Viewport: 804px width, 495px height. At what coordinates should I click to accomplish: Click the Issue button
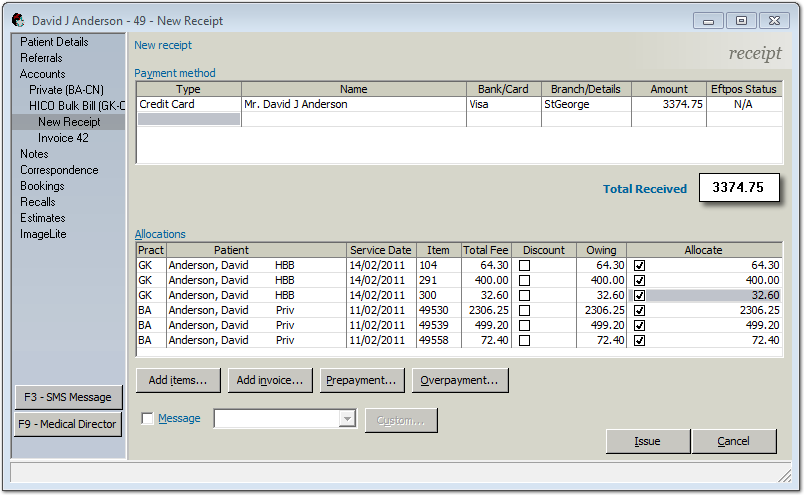[x=647, y=441]
